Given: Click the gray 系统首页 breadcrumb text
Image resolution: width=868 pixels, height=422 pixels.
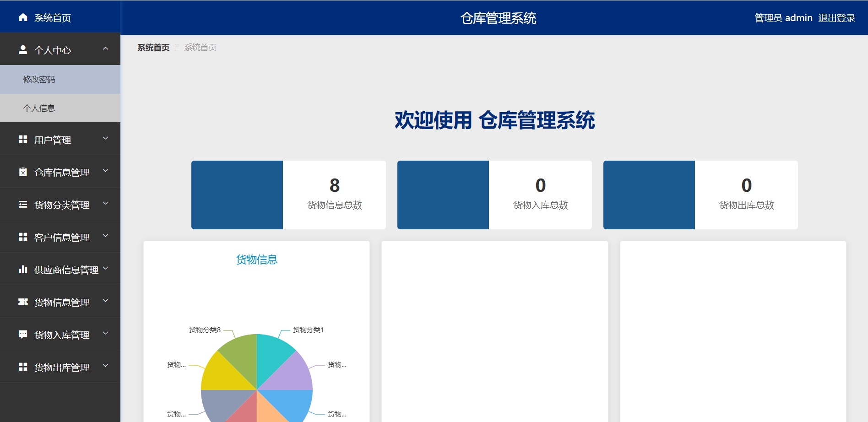Looking at the screenshot, I should coord(201,48).
